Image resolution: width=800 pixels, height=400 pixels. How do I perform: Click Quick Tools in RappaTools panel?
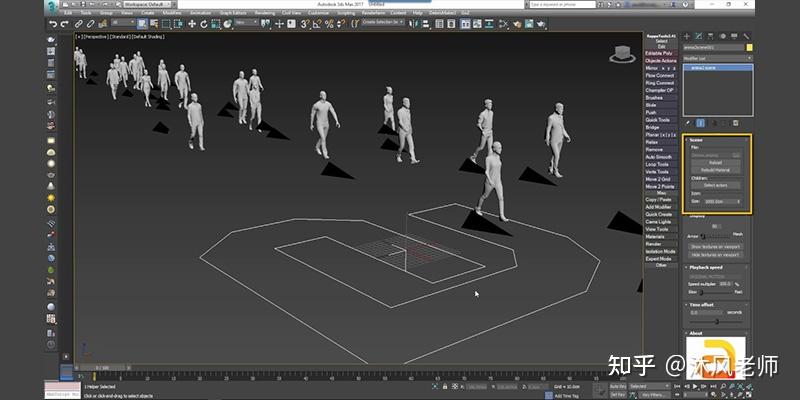661,120
